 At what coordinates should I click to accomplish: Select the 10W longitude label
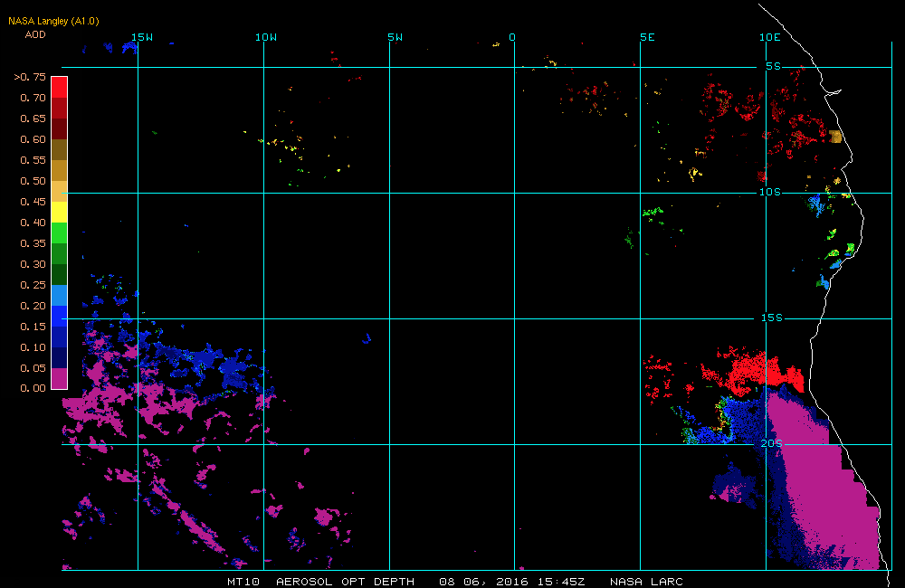[x=266, y=37]
